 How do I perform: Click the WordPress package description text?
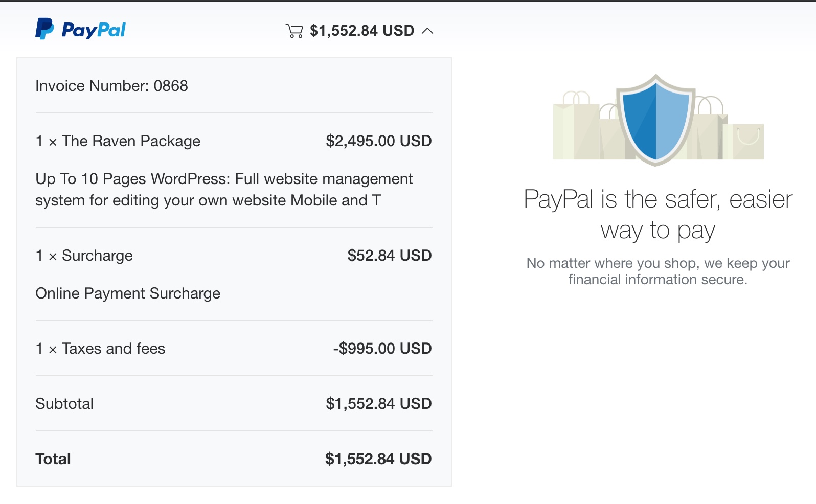224,190
